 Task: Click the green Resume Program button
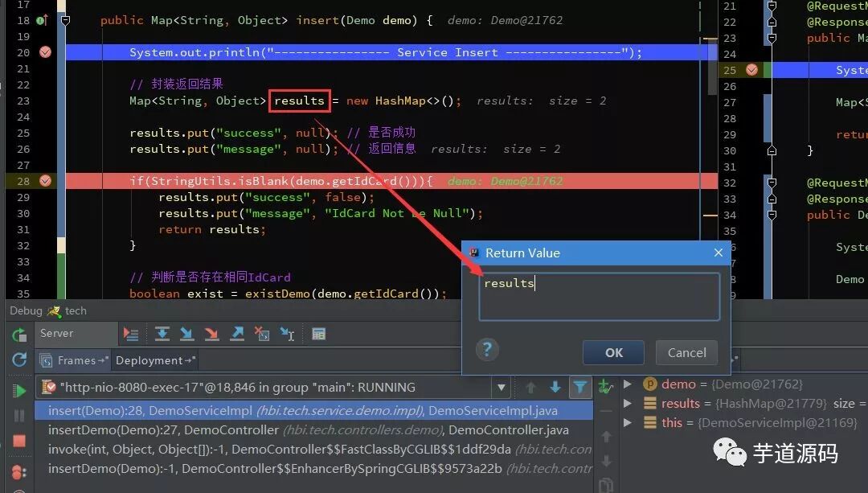tap(19, 391)
